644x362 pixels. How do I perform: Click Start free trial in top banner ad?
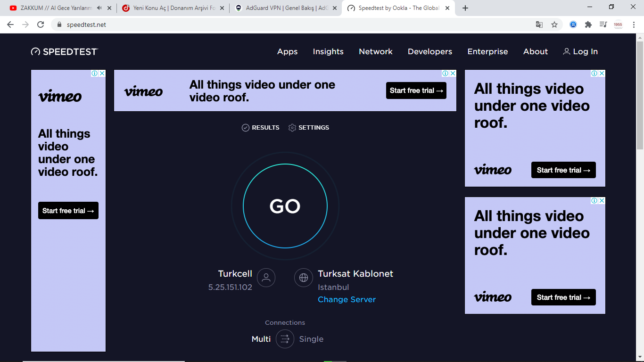click(416, 90)
